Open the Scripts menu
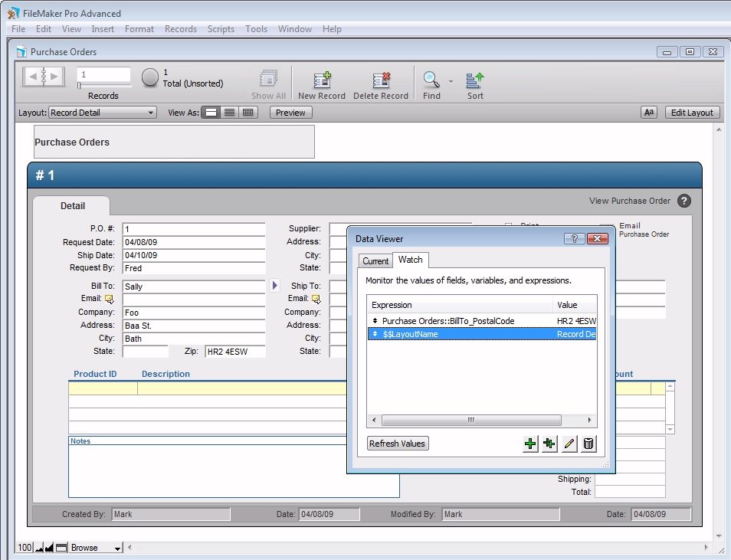The image size is (731, 560). coord(221,29)
